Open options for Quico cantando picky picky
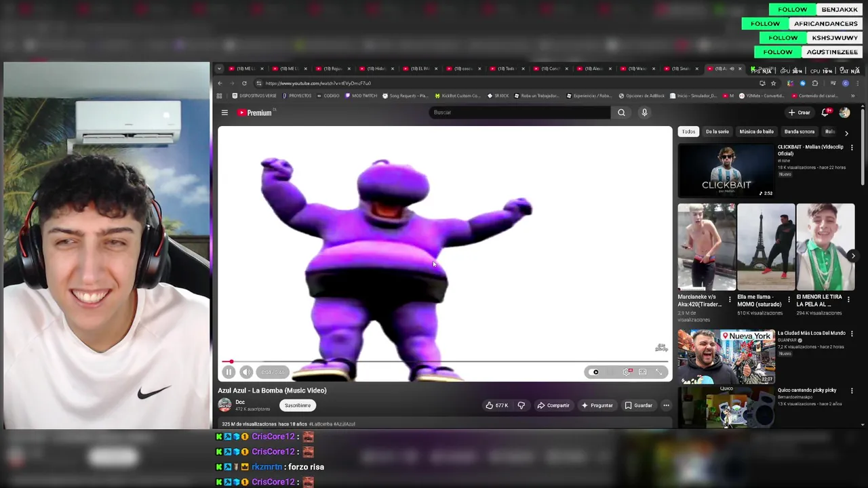The image size is (868, 488). point(852,391)
